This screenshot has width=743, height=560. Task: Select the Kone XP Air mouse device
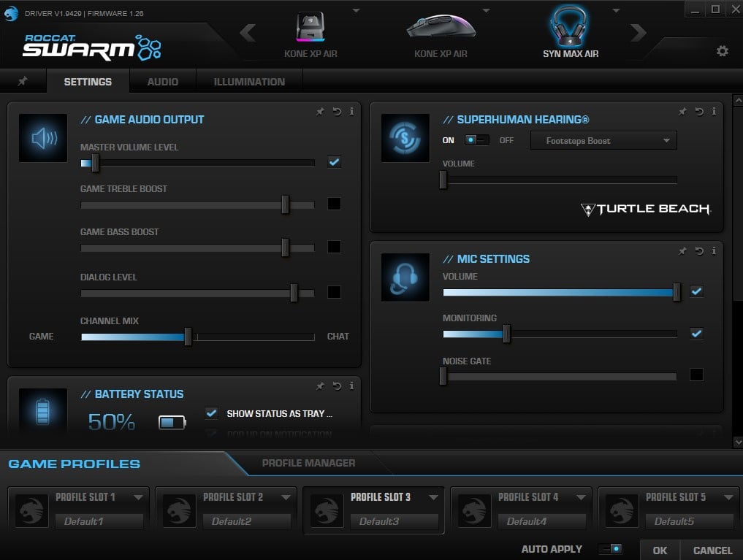[441, 34]
